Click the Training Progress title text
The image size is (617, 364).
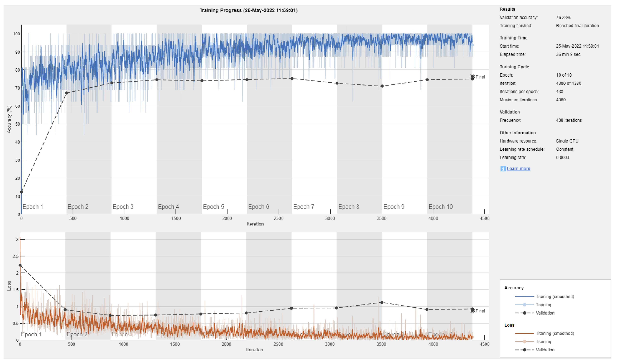point(248,11)
